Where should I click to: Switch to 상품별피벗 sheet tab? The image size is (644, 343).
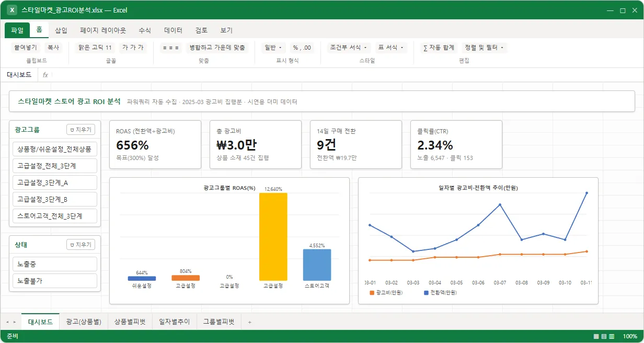point(130,322)
